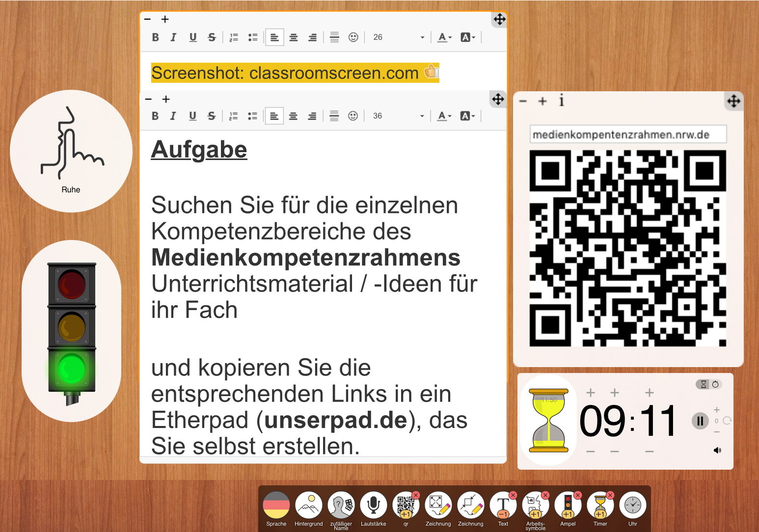Click the medienkompentenzrahmen.nrw.de URL field
This screenshot has width=759, height=532.
(628, 134)
